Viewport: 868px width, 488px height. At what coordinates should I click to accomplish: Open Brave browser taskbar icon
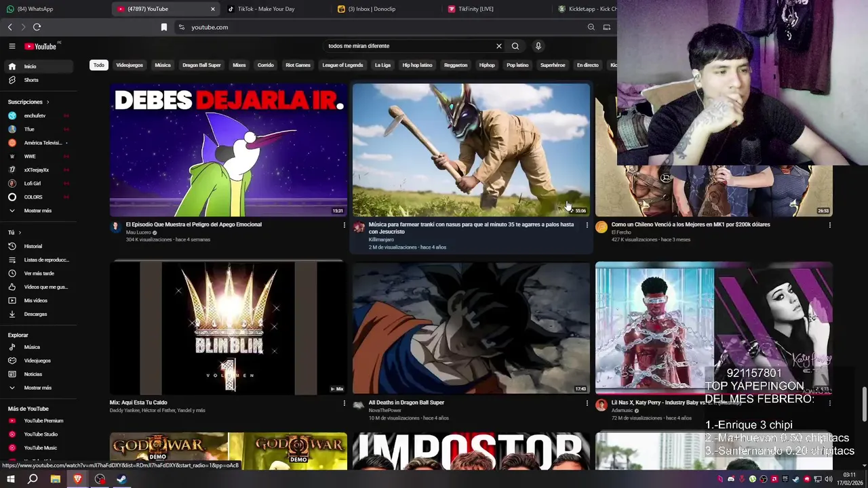click(x=77, y=479)
